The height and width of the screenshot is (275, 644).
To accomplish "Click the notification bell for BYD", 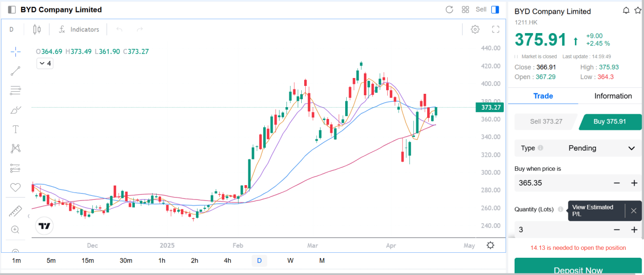I will point(626,10).
